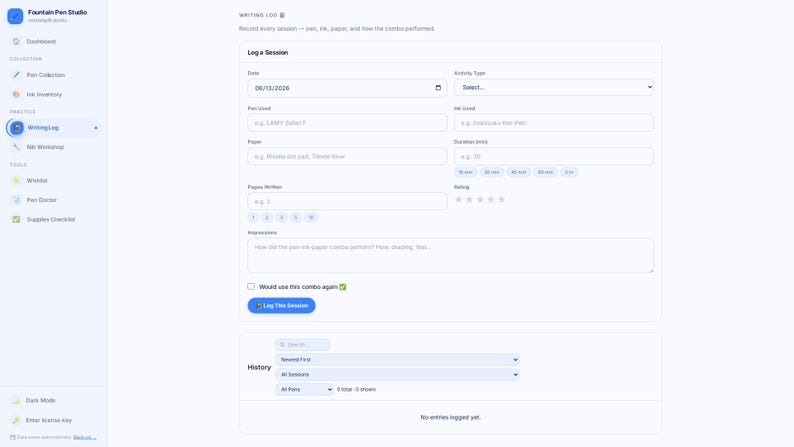Image resolution: width=794 pixels, height=447 pixels.
Task: Choose the 15 min duration chip
Action: (465, 172)
